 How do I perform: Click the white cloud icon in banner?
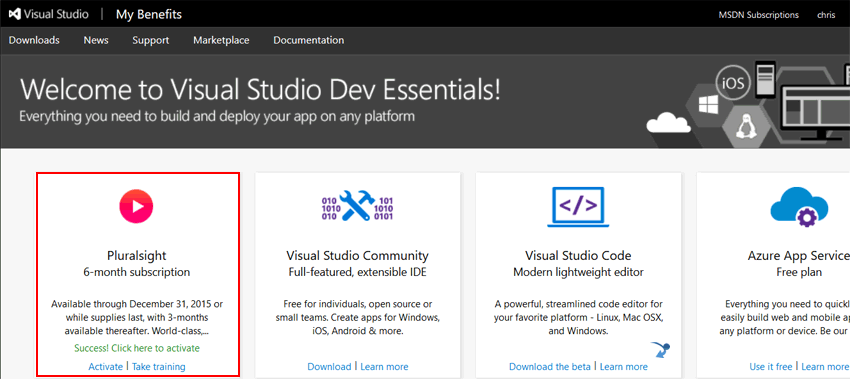668,124
